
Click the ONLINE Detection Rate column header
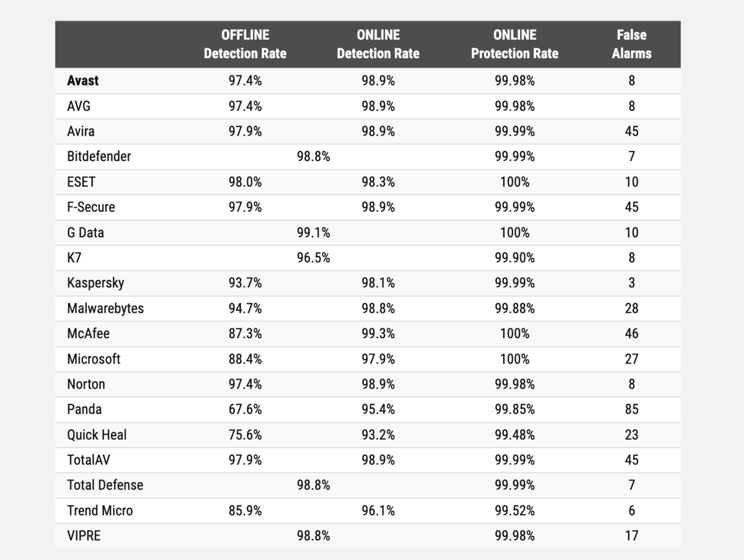[378, 44]
